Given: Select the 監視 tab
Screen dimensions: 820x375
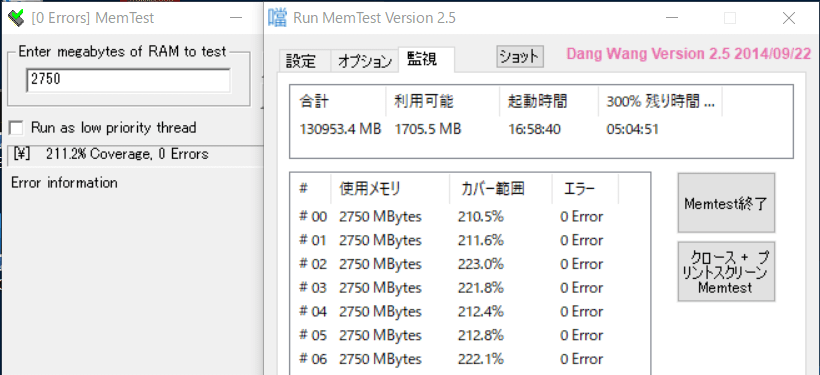Looking at the screenshot, I should [x=426, y=59].
